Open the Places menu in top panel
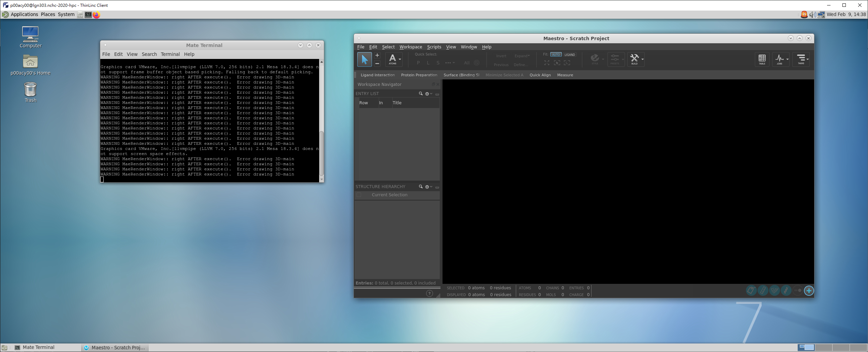868x352 pixels. (48, 14)
